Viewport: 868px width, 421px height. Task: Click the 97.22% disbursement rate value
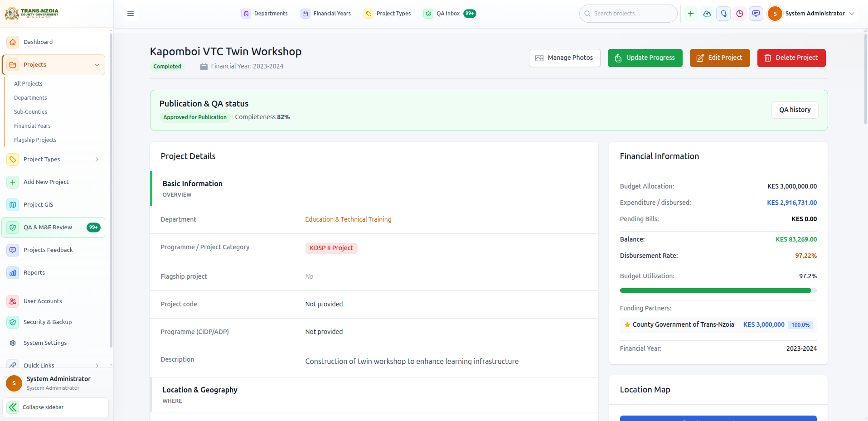tap(806, 256)
